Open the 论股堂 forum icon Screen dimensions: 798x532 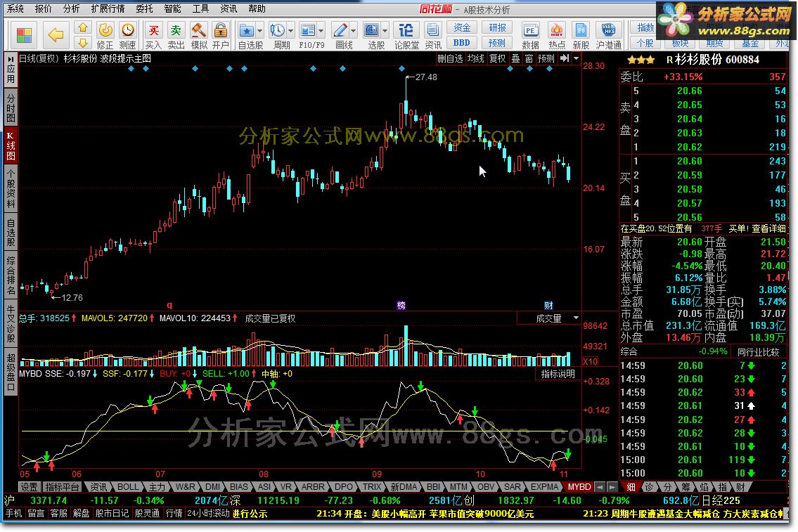[x=406, y=36]
